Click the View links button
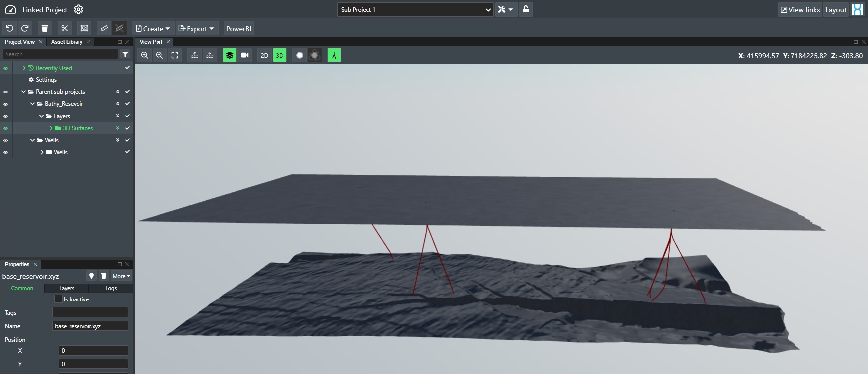 (800, 9)
